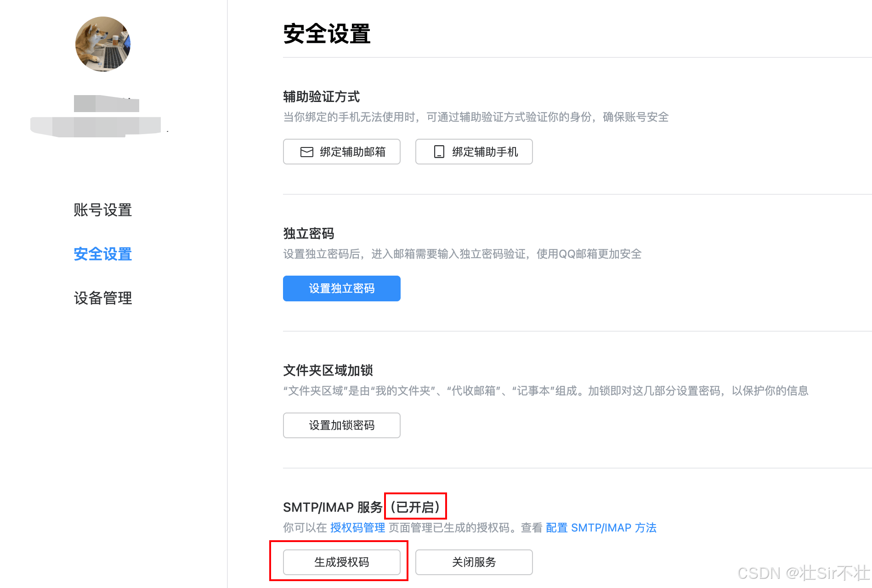This screenshot has width=872, height=588.
Task: Click the CSDN watermark text
Action: pyautogui.click(x=803, y=573)
